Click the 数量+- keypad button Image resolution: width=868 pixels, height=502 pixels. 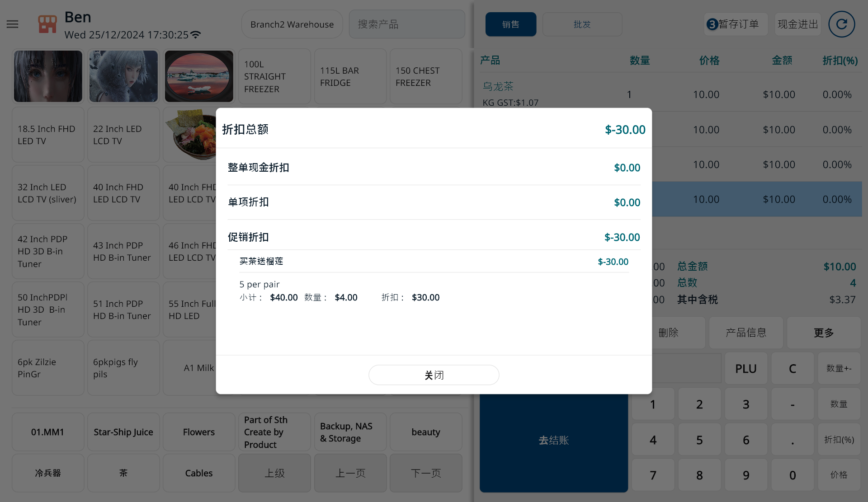pos(839,369)
